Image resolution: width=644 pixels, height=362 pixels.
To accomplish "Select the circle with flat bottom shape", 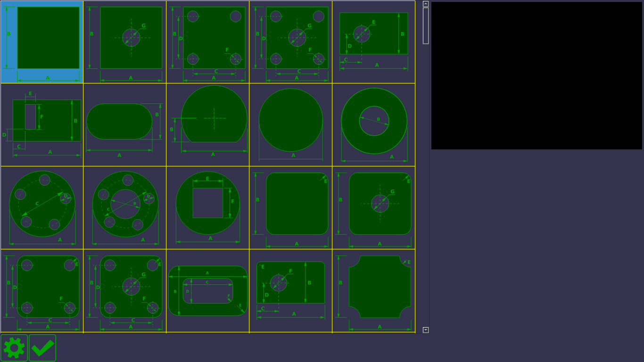I will [x=208, y=124].
